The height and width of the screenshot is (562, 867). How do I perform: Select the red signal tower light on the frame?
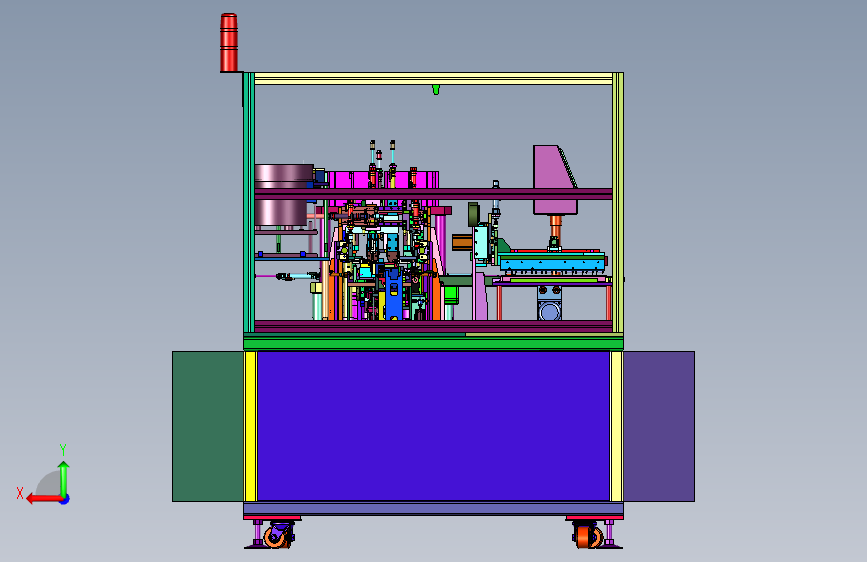coord(229,43)
